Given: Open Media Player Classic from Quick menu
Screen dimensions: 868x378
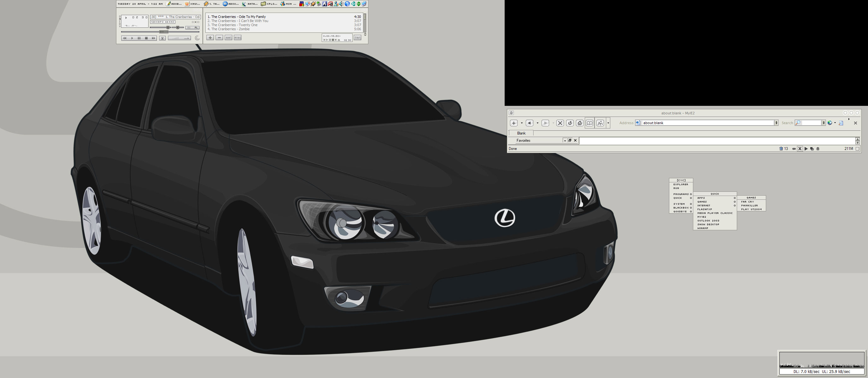Looking at the screenshot, I should coord(715,213).
